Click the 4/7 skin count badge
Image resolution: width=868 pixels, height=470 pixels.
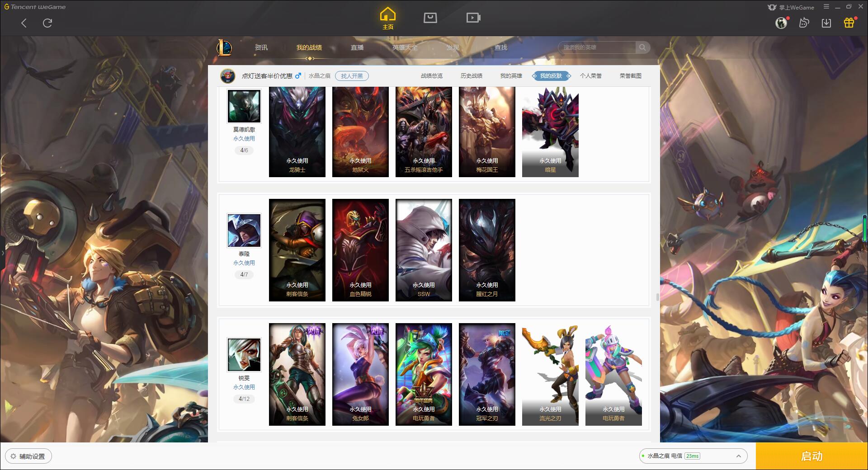(244, 274)
